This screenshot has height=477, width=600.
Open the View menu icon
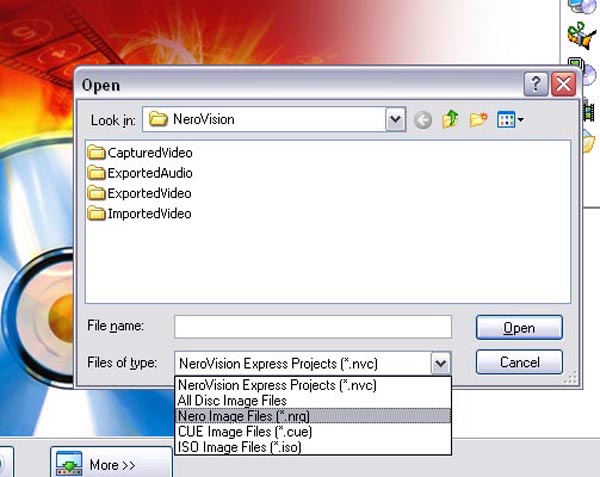[x=510, y=120]
